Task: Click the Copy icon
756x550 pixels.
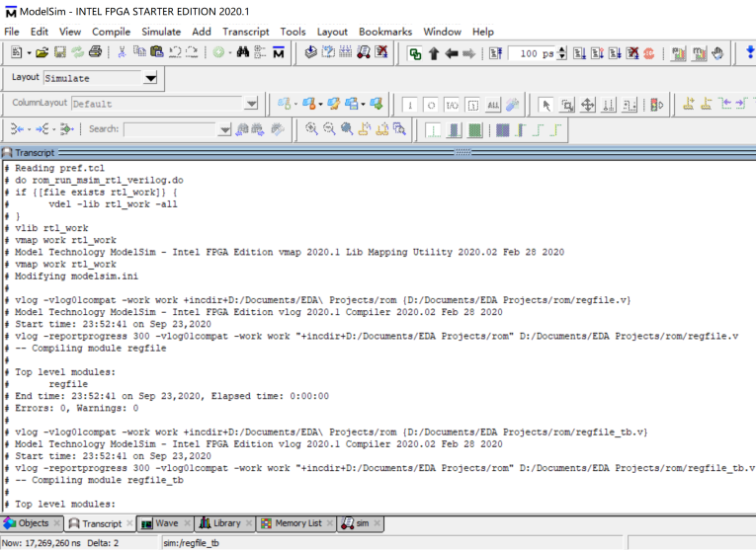Action: (139, 52)
